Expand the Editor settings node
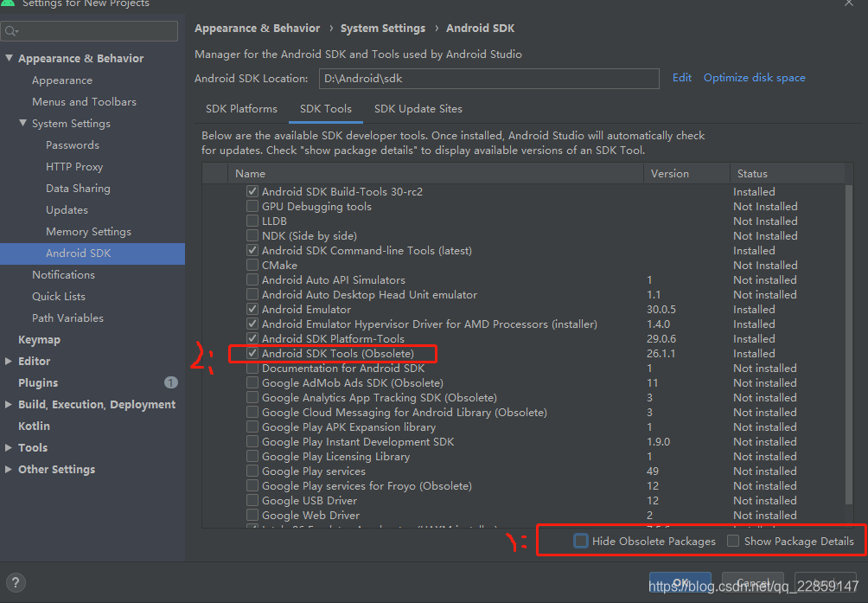The width and height of the screenshot is (868, 603). 9,361
